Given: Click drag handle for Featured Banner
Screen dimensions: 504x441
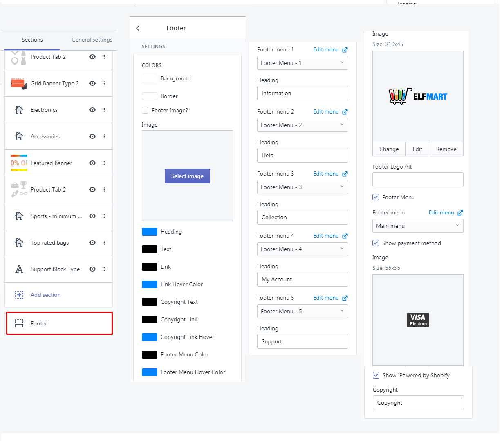Looking at the screenshot, I should click(104, 163).
